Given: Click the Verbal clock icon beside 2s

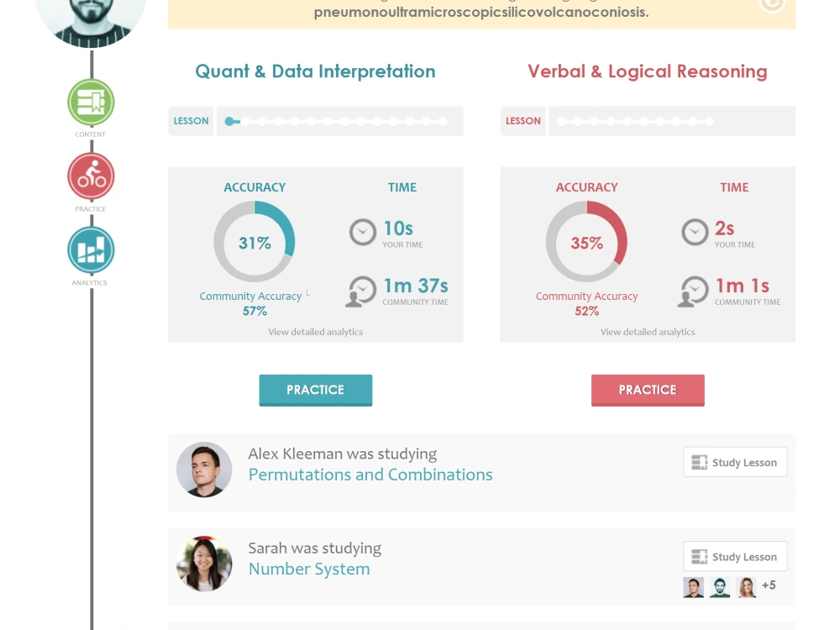Looking at the screenshot, I should [695, 233].
